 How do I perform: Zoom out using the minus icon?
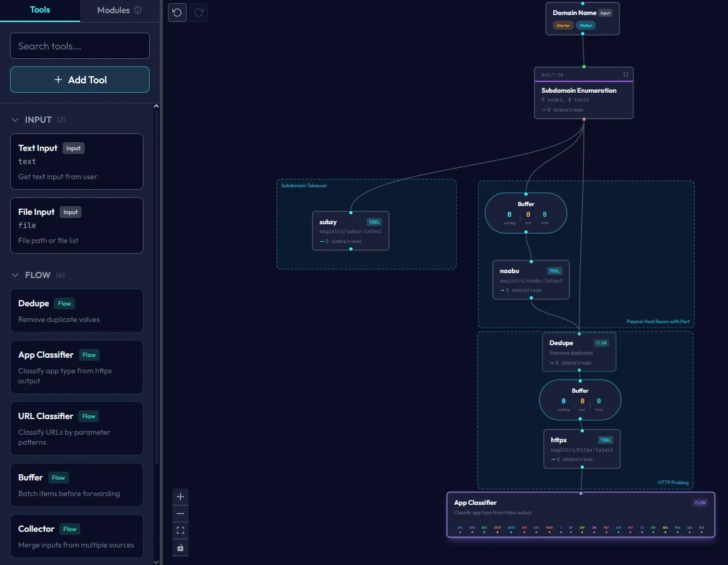coord(180,513)
